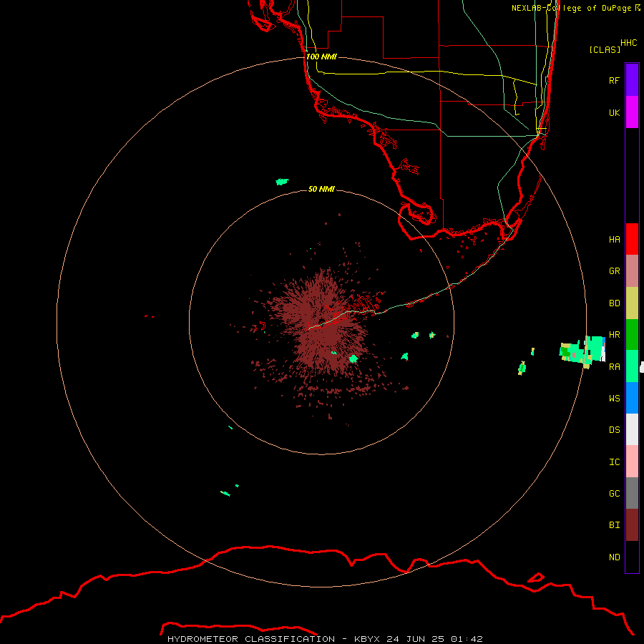This screenshot has width=644, height=644.
Task: Click the 'IC' legend label
Action: point(615,462)
